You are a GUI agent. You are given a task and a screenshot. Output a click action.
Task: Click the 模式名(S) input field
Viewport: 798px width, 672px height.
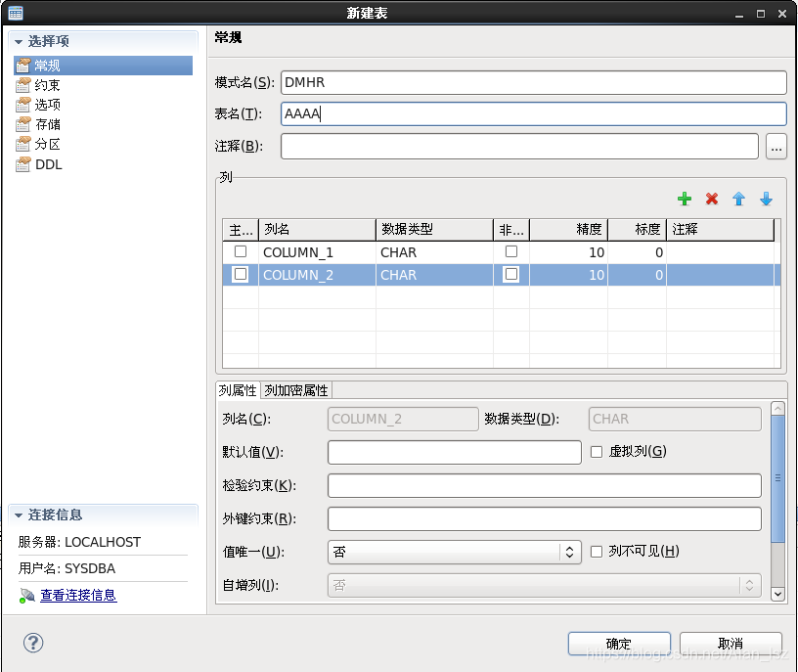(x=533, y=82)
